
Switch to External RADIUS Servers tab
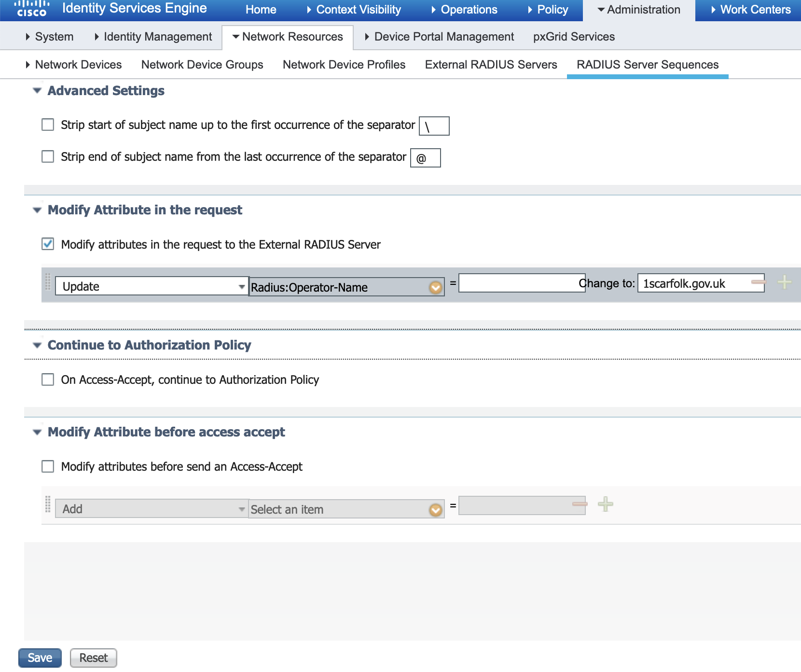point(491,65)
